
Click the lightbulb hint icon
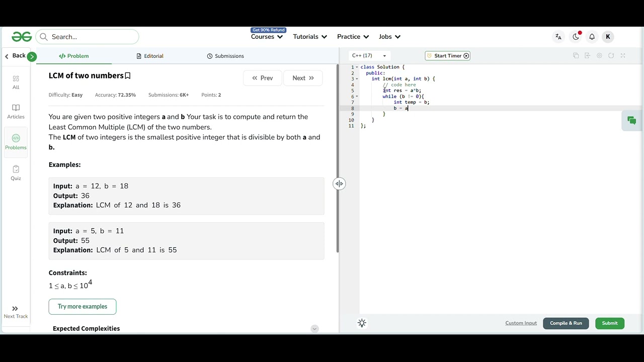(362, 323)
